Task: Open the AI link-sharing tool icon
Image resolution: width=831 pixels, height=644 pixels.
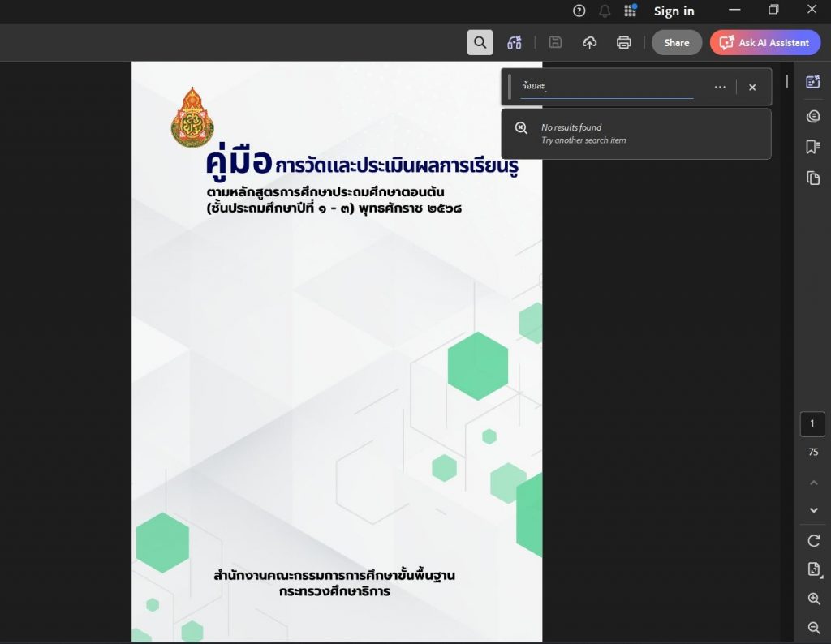Action: (514, 43)
